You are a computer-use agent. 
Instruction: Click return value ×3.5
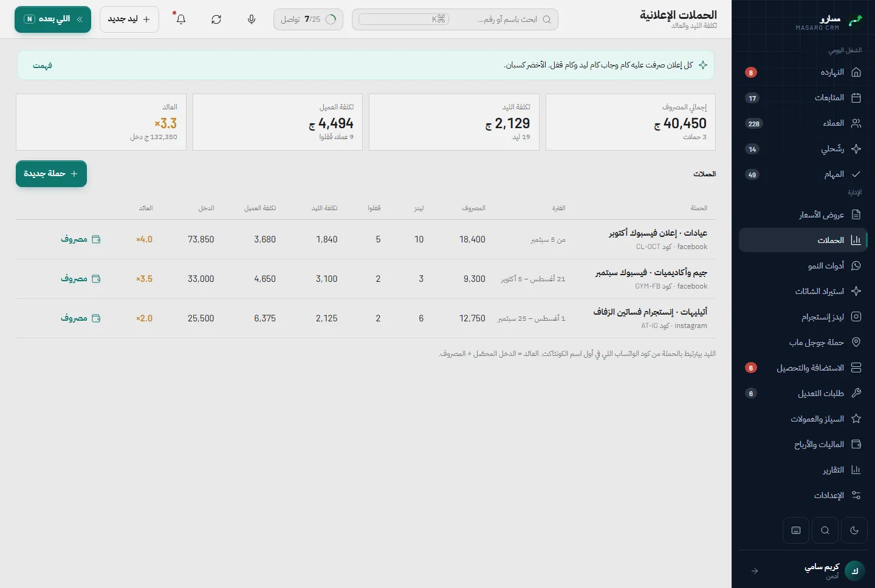(x=145, y=279)
